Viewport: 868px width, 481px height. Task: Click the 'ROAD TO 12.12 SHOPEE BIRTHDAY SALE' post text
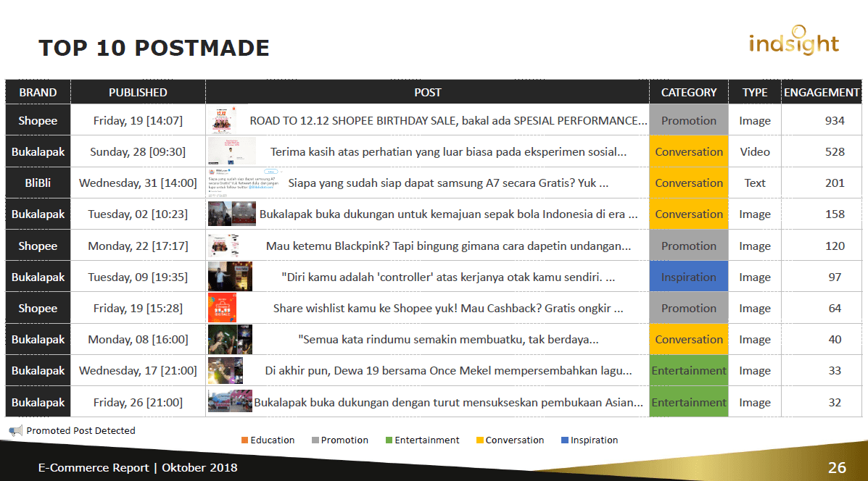coord(448,120)
